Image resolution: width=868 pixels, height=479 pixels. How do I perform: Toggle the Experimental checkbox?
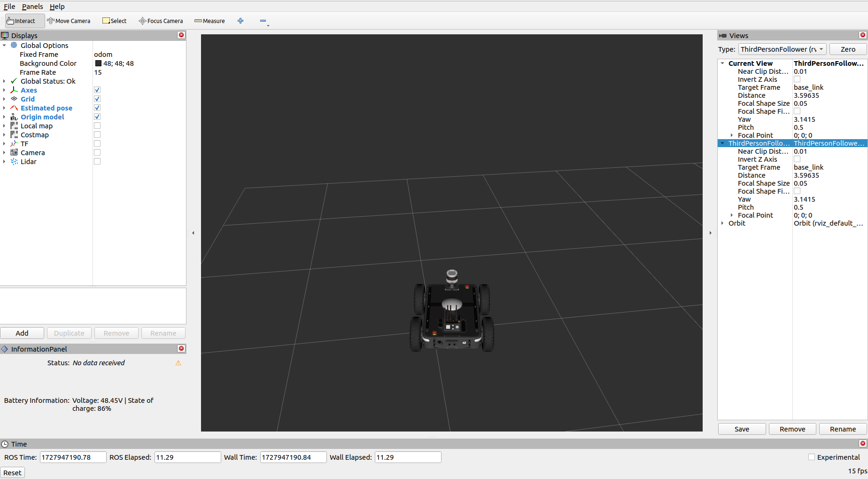click(811, 457)
